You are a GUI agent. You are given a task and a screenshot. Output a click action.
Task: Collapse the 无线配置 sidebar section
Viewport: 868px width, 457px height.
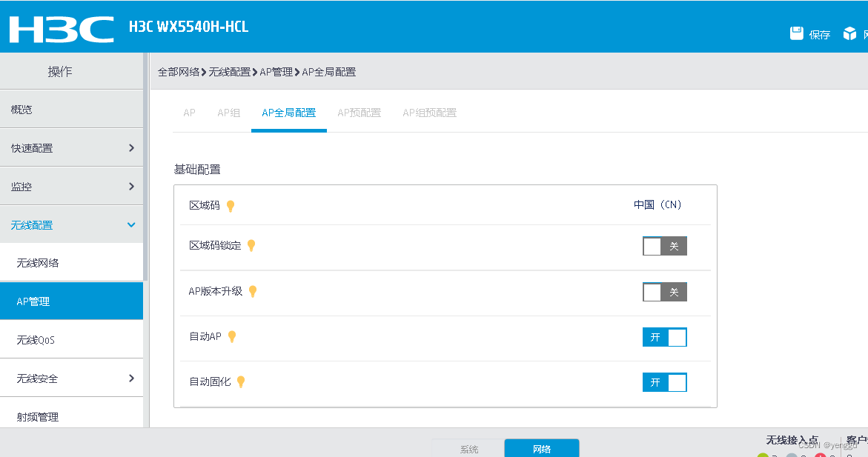pyautogui.click(x=72, y=224)
